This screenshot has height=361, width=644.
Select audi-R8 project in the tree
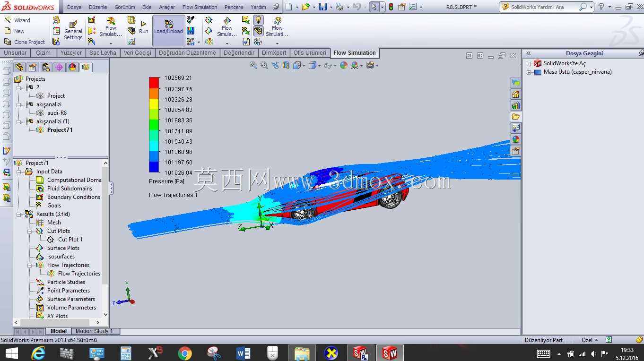57,113
